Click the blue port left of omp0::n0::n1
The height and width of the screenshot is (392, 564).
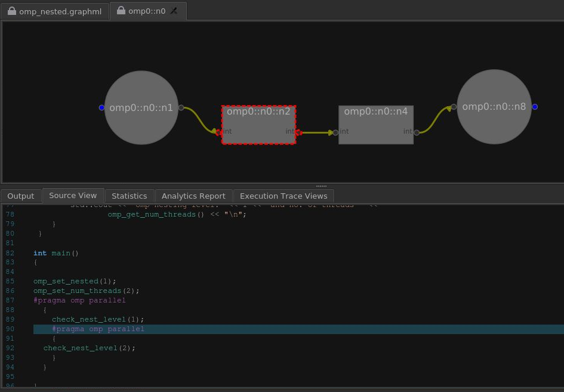(x=101, y=107)
